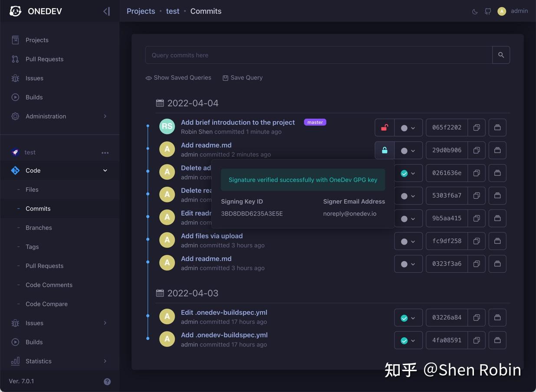The height and width of the screenshot is (392, 536).
Task: Copy commit hash 0323f3a6
Action: pyautogui.click(x=476, y=264)
